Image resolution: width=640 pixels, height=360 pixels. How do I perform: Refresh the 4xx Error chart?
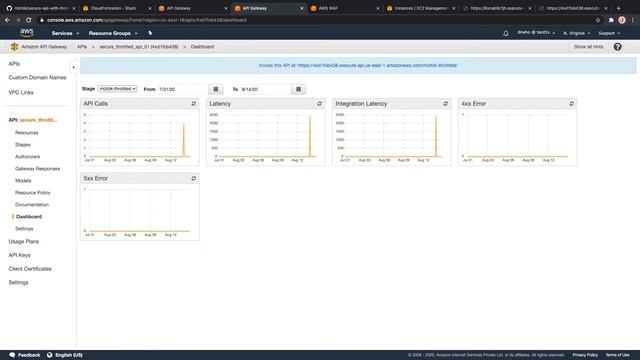pyautogui.click(x=571, y=104)
